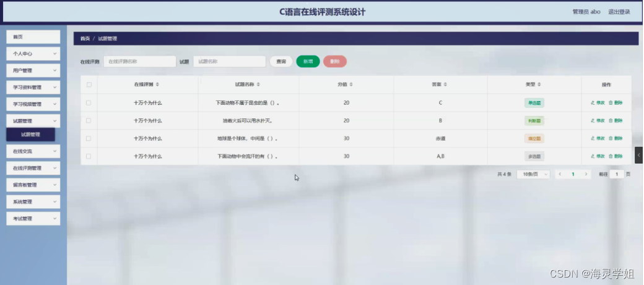Delete the 下面动物不属于昆虫的是 question row
Image resolution: width=644 pixels, height=285 pixels.
click(616, 103)
